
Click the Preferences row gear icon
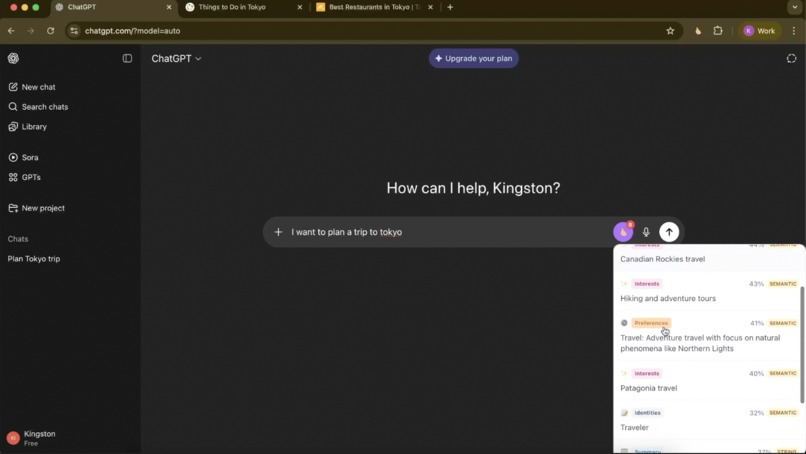click(x=624, y=323)
